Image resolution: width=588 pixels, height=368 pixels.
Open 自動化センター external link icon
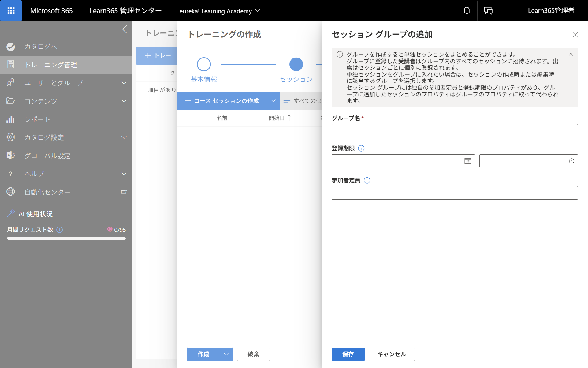click(x=124, y=192)
